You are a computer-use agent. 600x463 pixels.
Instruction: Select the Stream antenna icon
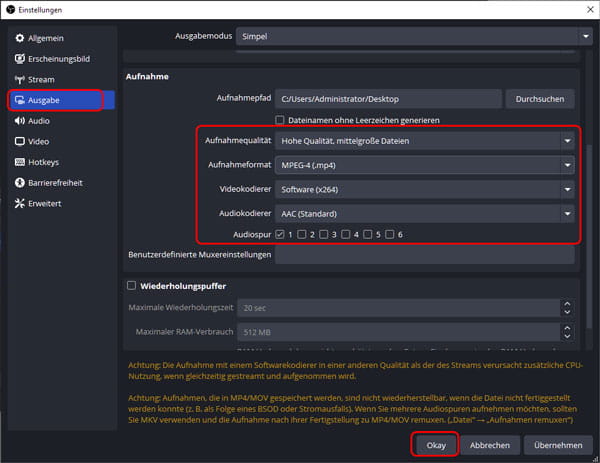(x=18, y=79)
